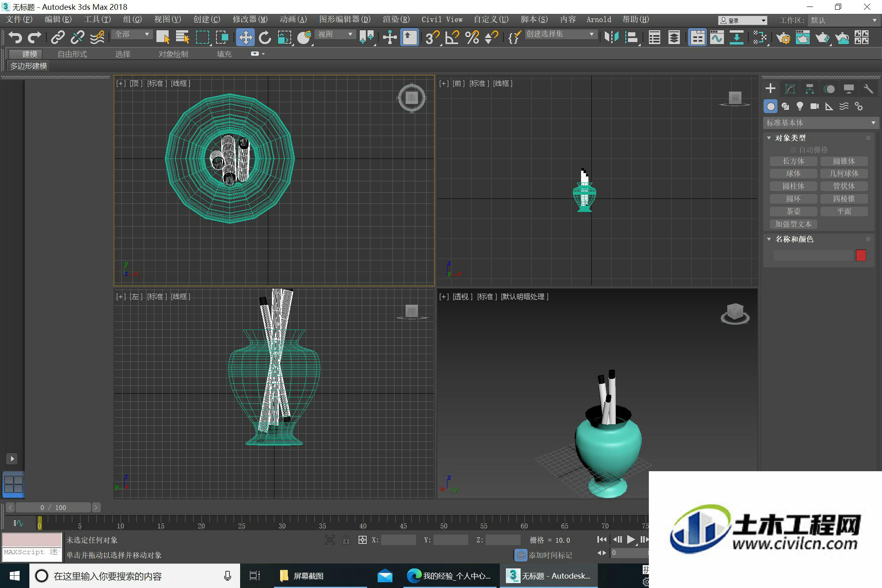Activate the Select Object tool
This screenshot has height=588, width=882.
[163, 38]
